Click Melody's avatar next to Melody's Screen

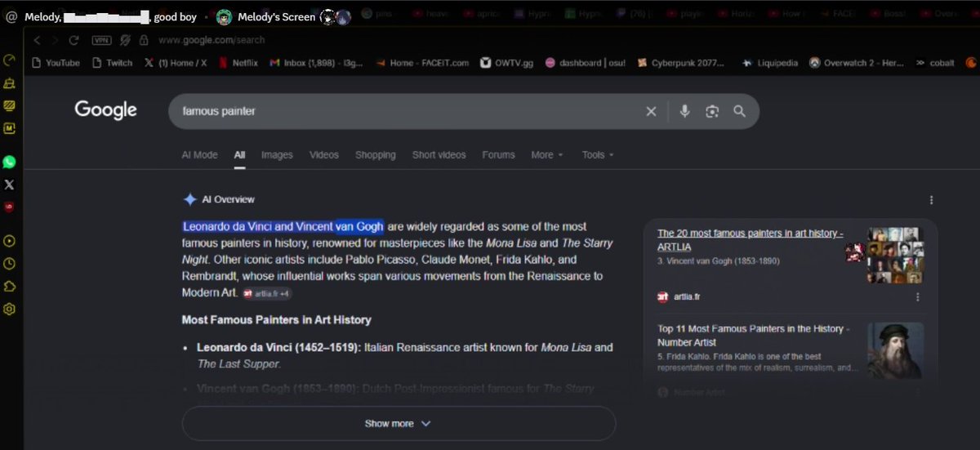[224, 16]
